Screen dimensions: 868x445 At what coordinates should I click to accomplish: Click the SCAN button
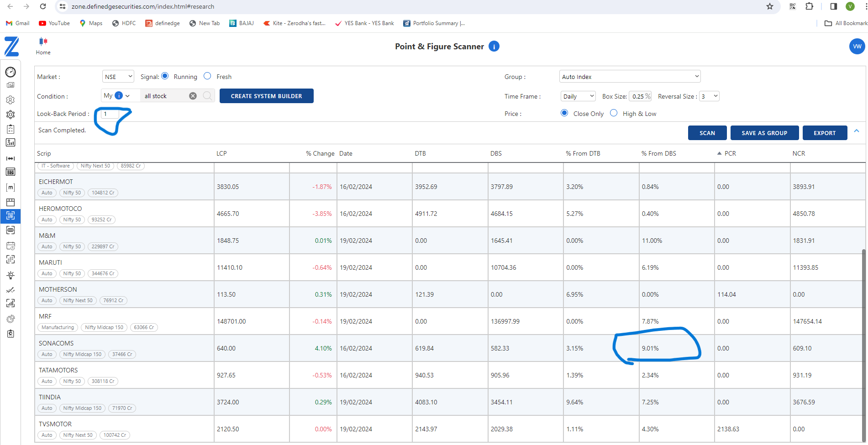[707, 133]
